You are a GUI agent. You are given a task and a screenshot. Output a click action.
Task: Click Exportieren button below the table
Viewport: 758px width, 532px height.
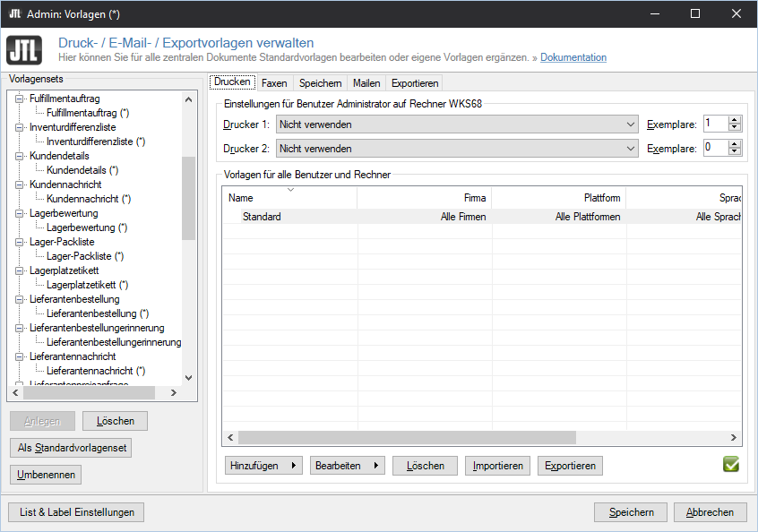pos(570,466)
